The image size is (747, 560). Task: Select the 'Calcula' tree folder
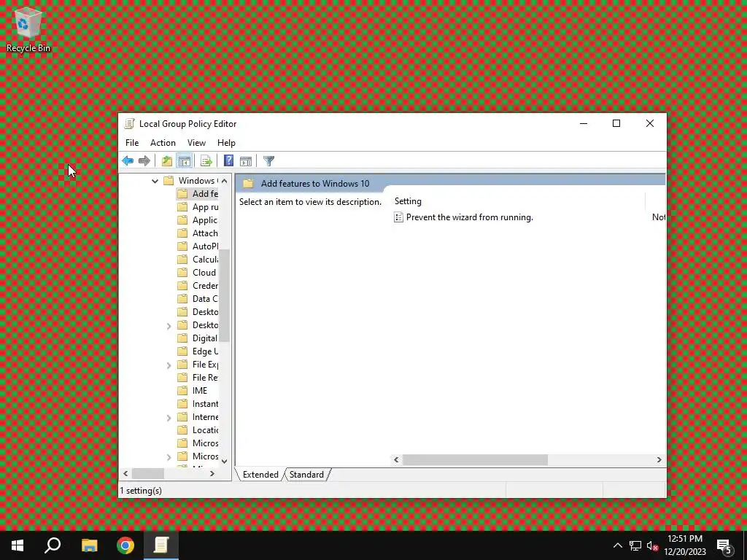(205, 260)
